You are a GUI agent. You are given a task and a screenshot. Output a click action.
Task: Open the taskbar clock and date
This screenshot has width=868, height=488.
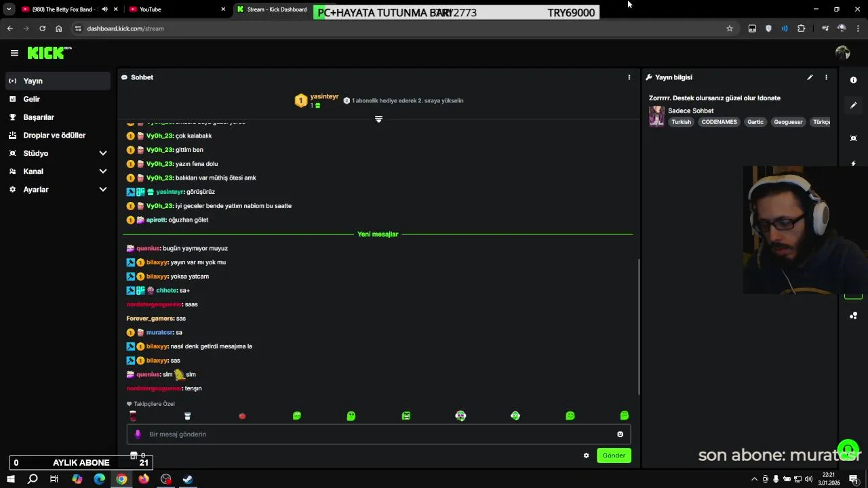pyautogui.click(x=829, y=479)
